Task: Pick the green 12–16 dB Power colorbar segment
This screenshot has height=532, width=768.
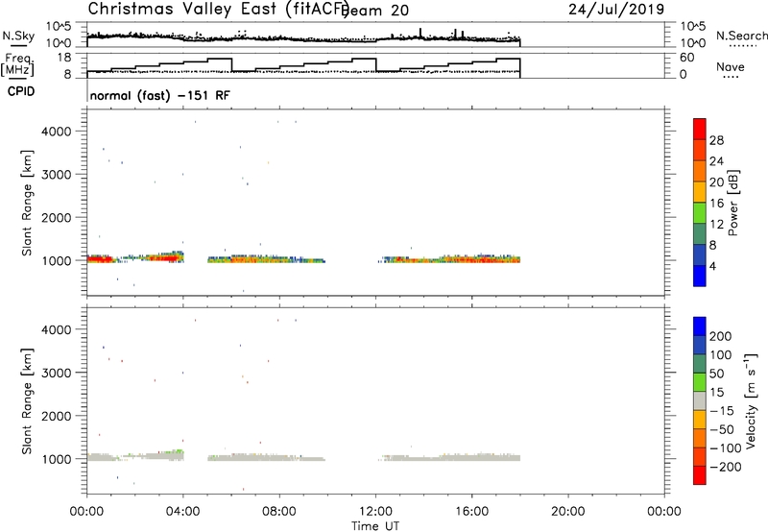Action: [700, 213]
